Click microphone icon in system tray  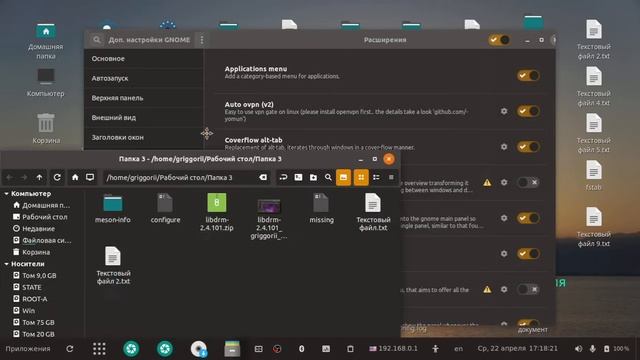592,349
